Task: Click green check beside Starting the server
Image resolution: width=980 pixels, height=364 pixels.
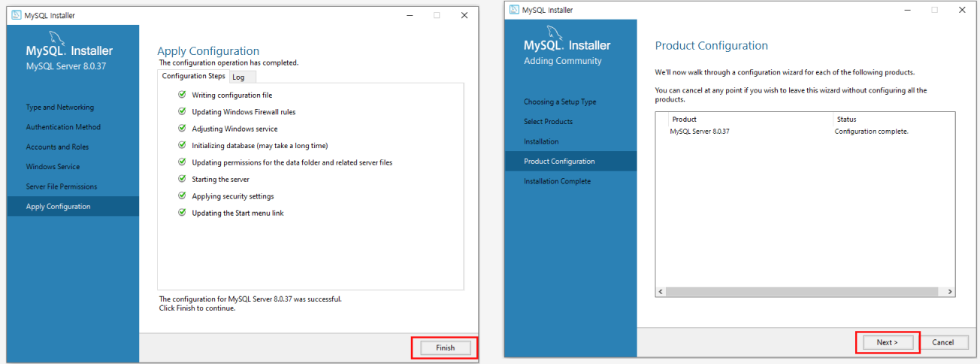Action: [x=182, y=179]
